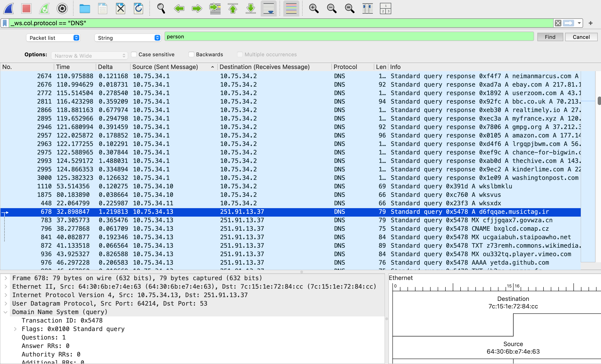Image resolution: width=601 pixels, height=364 pixels.
Task: Open the String search type dropdown
Action: click(x=128, y=38)
